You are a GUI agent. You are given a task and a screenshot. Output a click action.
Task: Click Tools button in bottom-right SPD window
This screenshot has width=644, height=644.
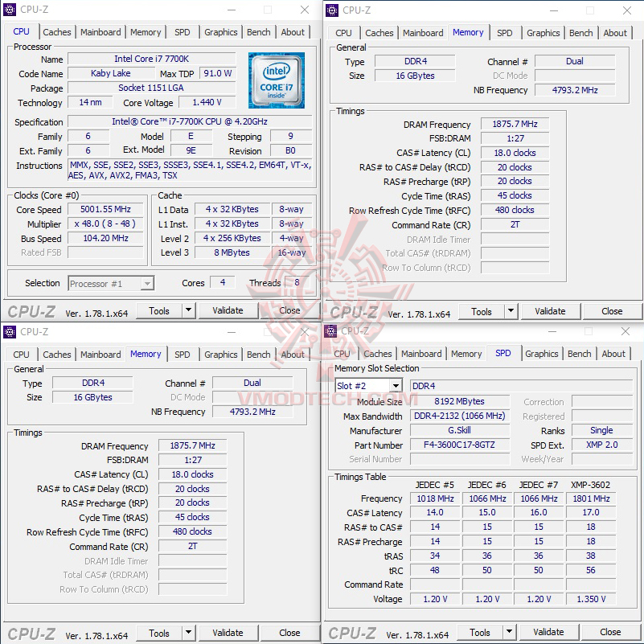(479, 632)
